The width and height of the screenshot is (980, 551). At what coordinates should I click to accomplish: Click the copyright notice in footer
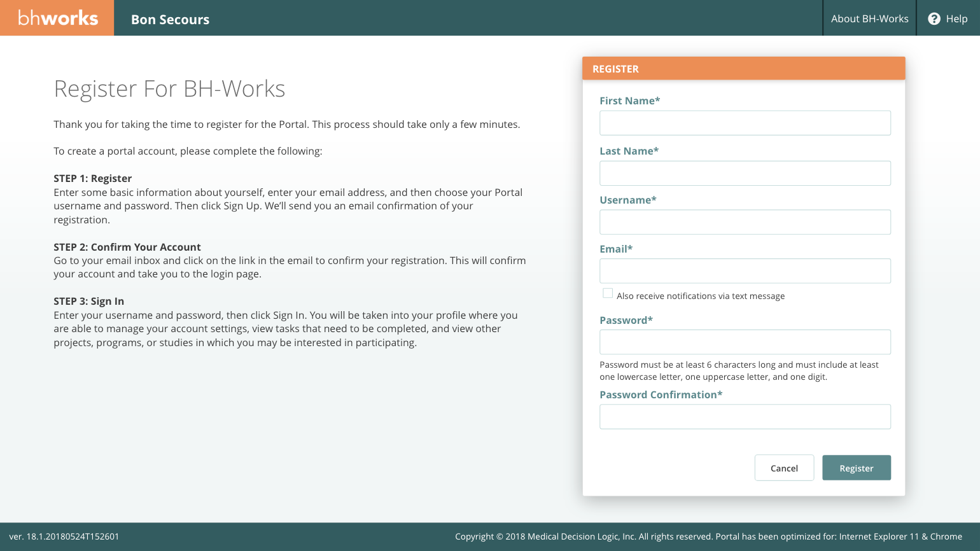pos(708,536)
